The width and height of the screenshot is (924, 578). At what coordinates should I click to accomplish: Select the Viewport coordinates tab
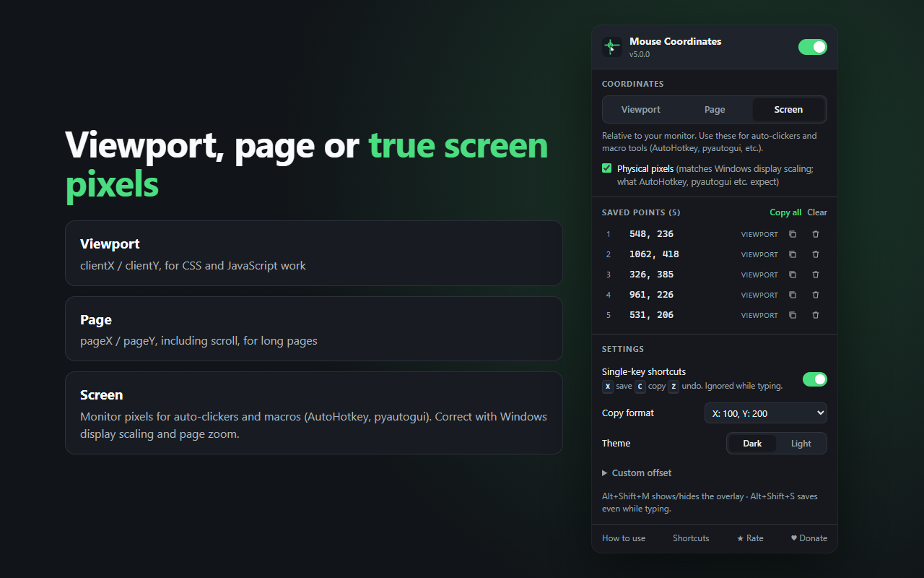click(641, 110)
